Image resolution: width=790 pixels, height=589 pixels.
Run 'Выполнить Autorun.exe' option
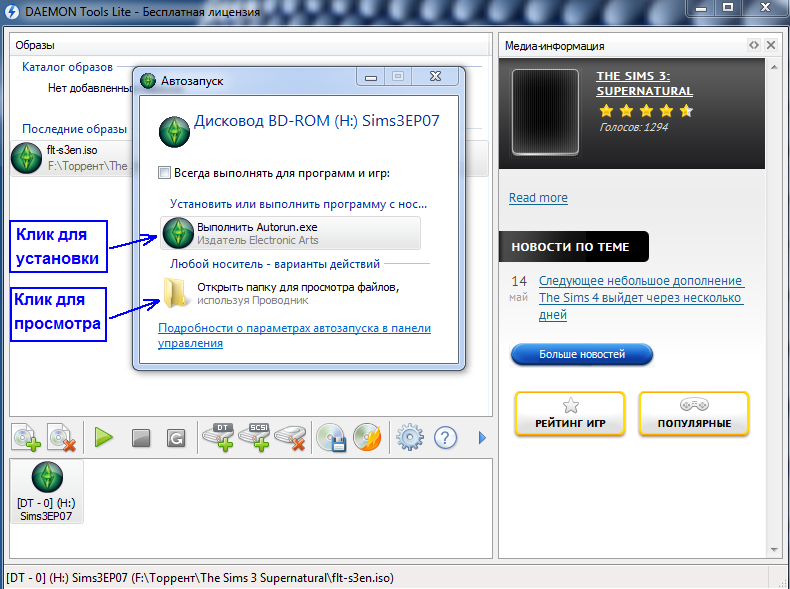(290, 233)
